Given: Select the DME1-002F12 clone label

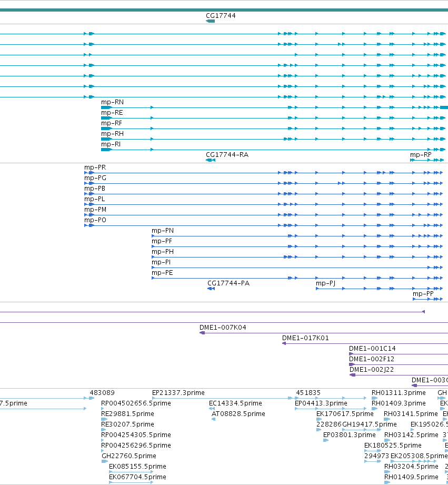Looking at the screenshot, I should coord(372,359).
